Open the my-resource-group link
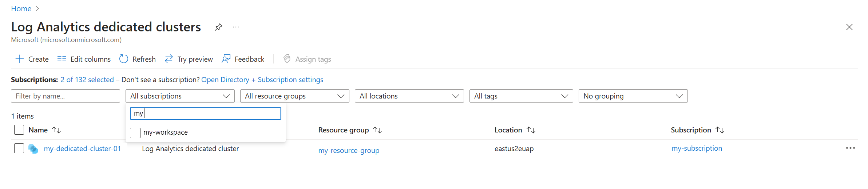868x189 pixels. [349, 150]
